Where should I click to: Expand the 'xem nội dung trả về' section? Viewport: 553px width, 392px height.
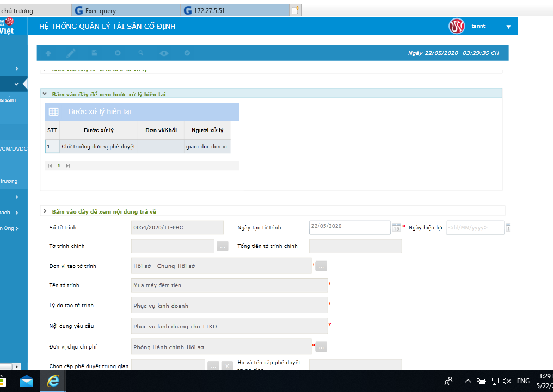click(45, 211)
